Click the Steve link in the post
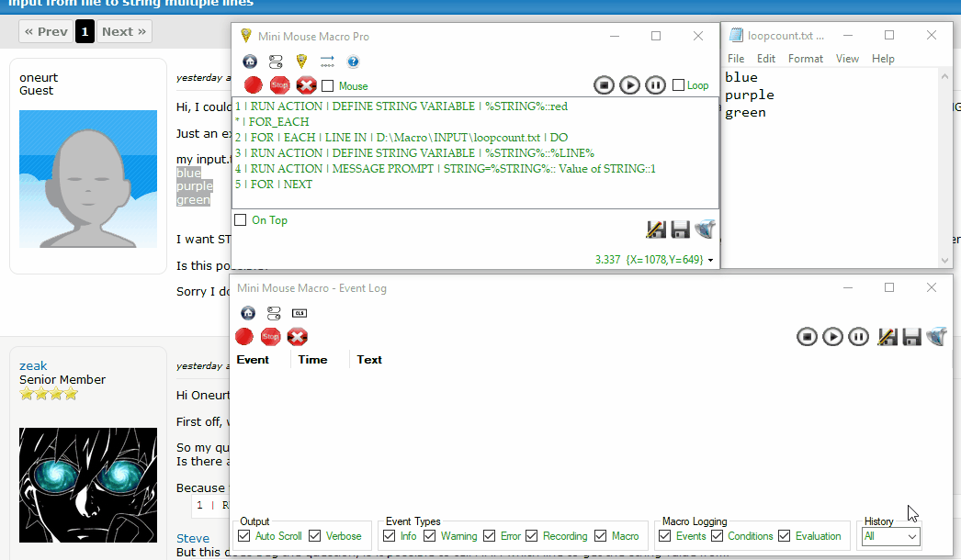961x560 pixels. pyautogui.click(x=193, y=539)
